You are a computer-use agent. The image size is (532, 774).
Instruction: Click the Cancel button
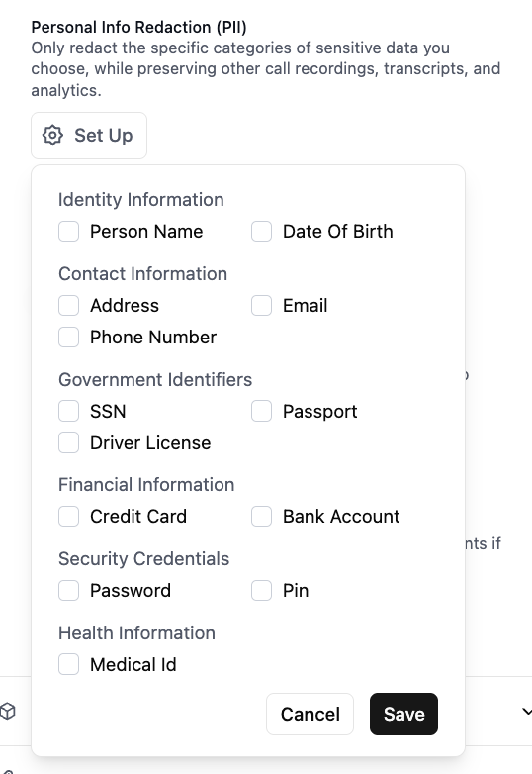pos(310,714)
